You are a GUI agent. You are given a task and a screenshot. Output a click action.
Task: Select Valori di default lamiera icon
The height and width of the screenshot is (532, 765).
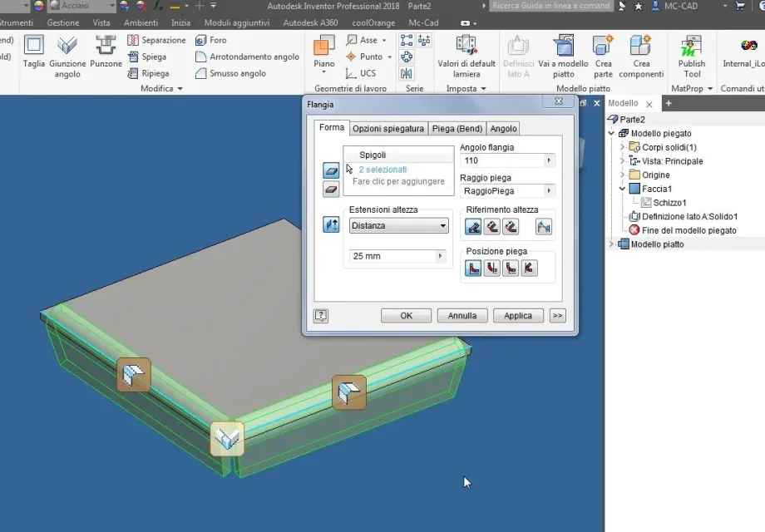tap(466, 46)
